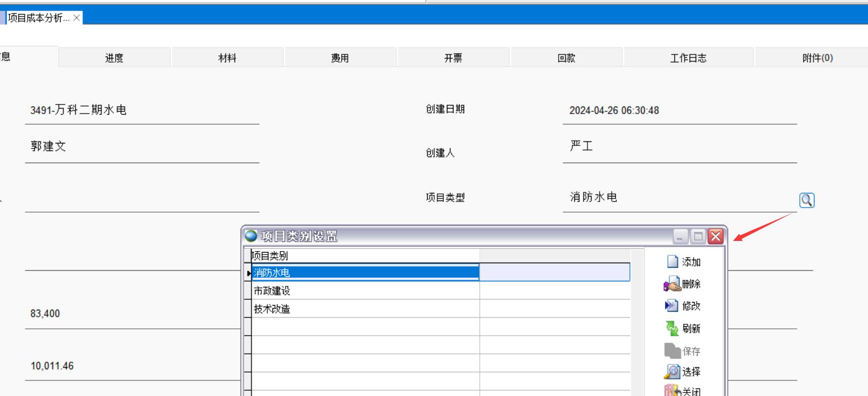Open the 材料 tab
This screenshot has height=396, width=868.
(227, 58)
